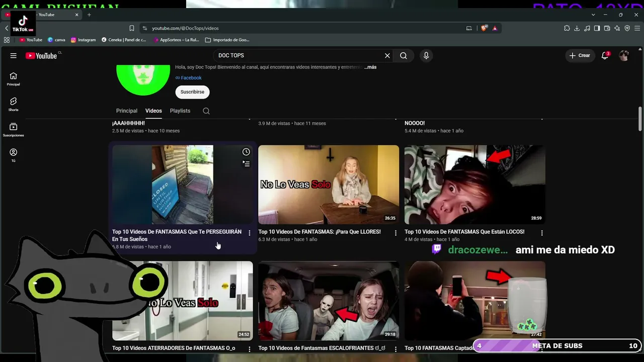Go to Principal in the left sidebar
The width and height of the screenshot is (644, 362).
14,79
